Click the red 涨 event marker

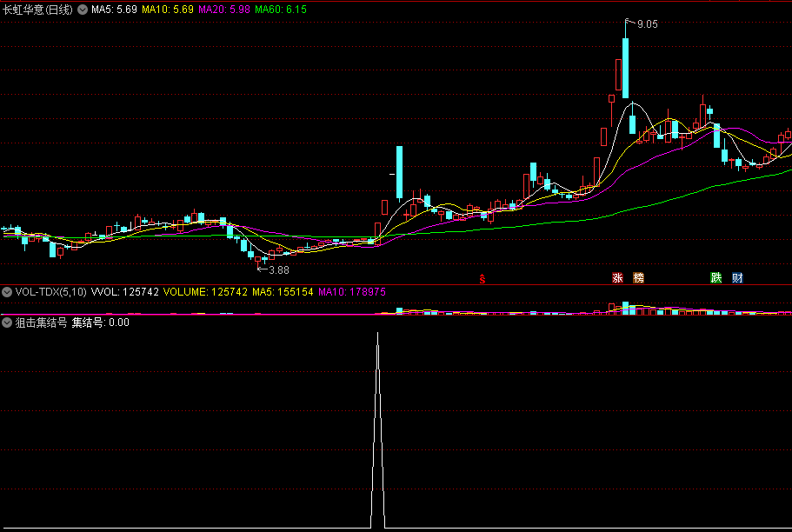click(617, 277)
